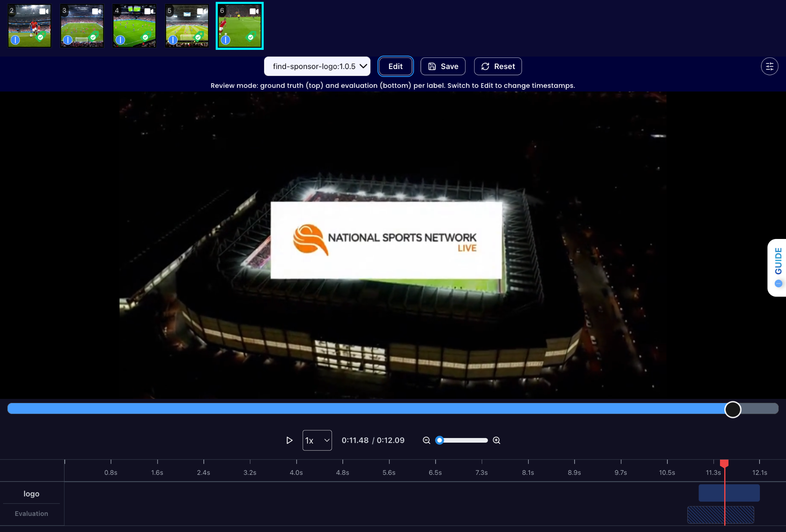Click blue circle icon on thumbnail 3

pos(68,40)
